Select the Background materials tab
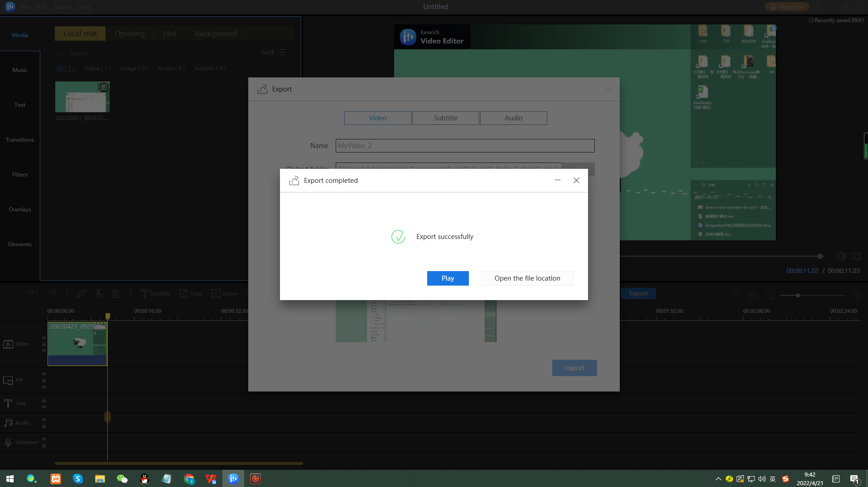 (216, 33)
